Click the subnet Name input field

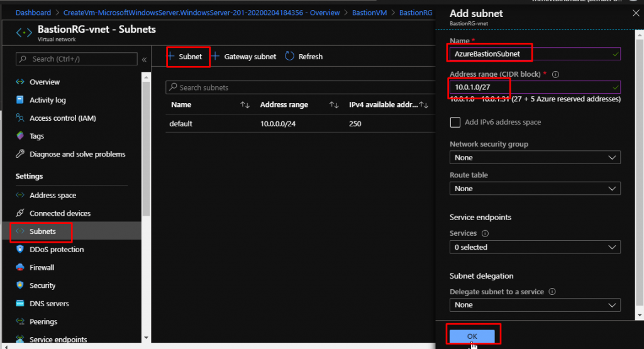click(535, 54)
